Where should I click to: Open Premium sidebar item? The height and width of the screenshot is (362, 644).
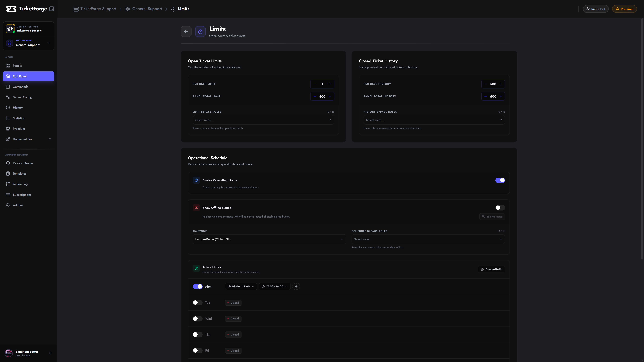pyautogui.click(x=29, y=129)
